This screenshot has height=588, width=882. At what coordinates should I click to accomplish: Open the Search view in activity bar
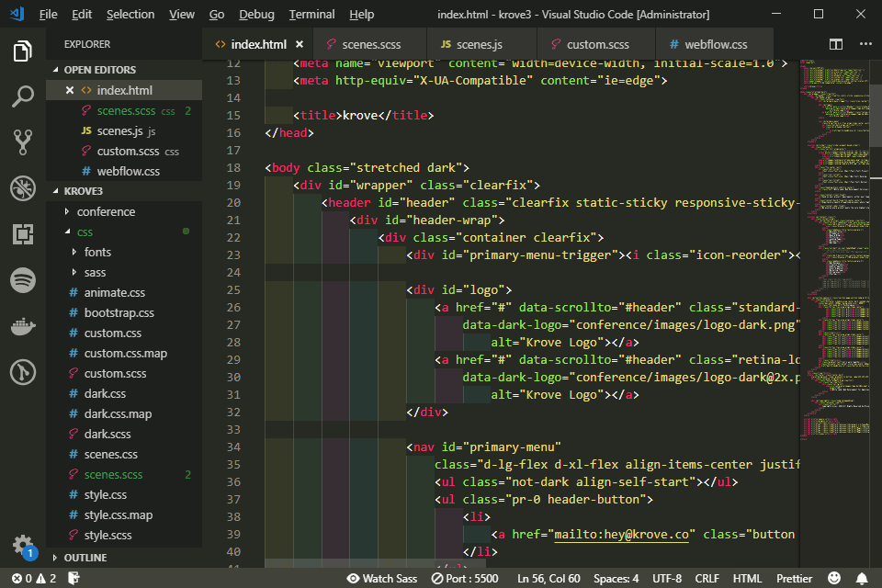[23, 96]
